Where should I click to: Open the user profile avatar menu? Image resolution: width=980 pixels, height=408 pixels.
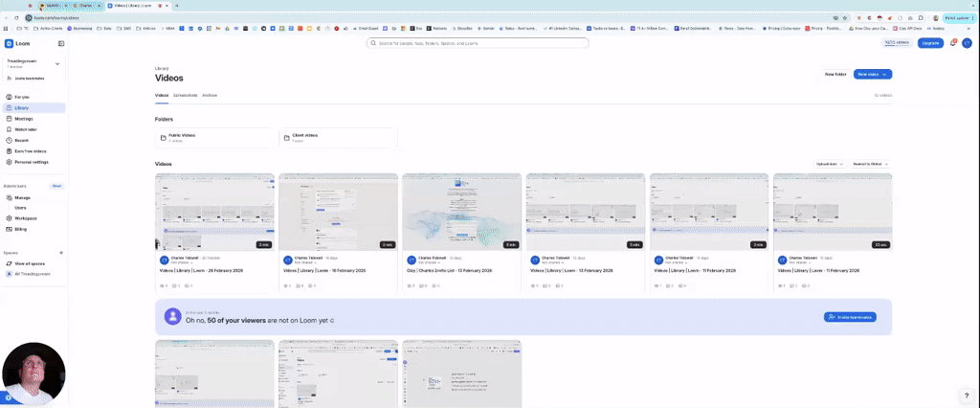(967, 43)
